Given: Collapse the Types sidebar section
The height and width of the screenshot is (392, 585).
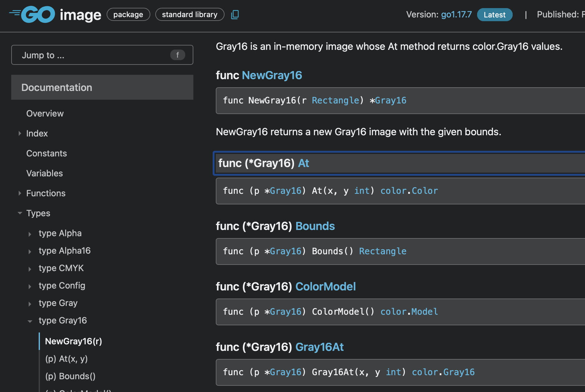Looking at the screenshot, I should pyautogui.click(x=20, y=213).
